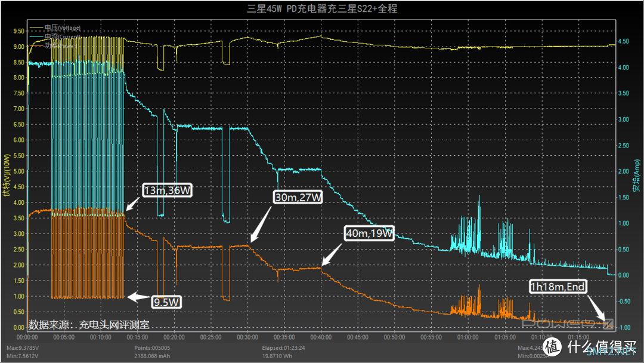Click the 8.50 tick on the left axis

click(x=19, y=63)
